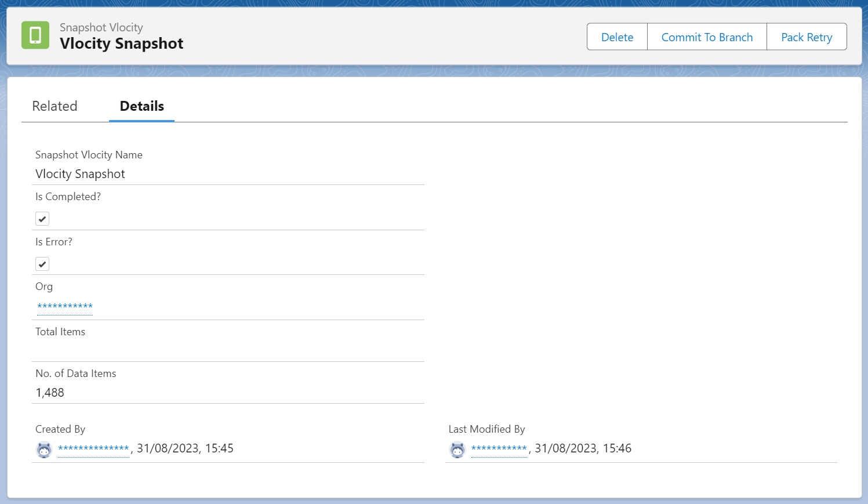Toggle the Is Error checkbox
868x504 pixels.
(x=42, y=264)
